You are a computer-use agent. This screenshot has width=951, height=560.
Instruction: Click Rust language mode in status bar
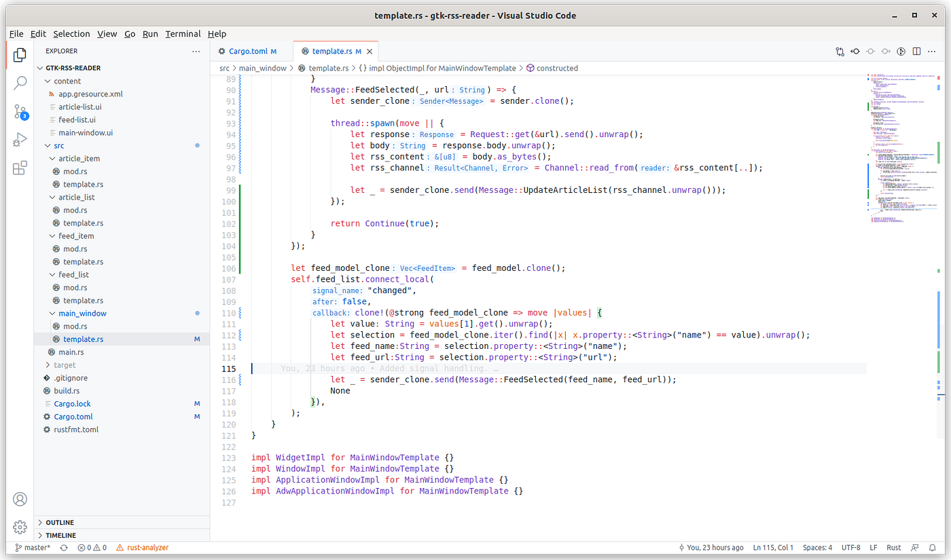click(x=893, y=547)
